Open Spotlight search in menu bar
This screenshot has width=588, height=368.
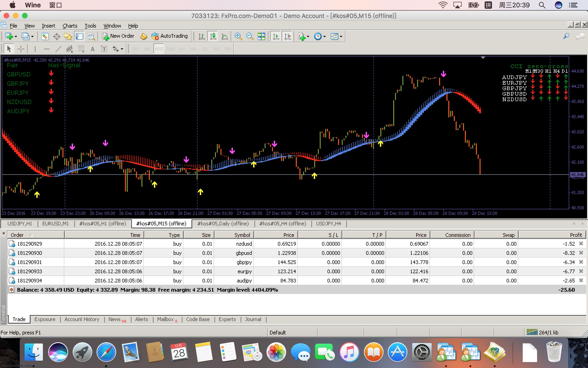(542, 5)
